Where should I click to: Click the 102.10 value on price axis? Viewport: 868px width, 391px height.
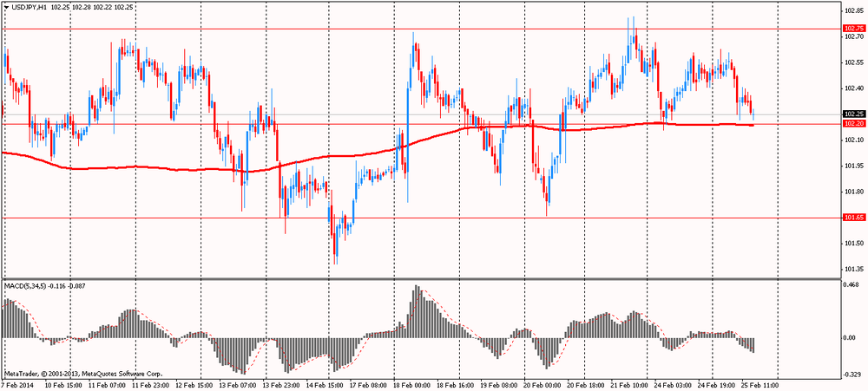(x=854, y=140)
